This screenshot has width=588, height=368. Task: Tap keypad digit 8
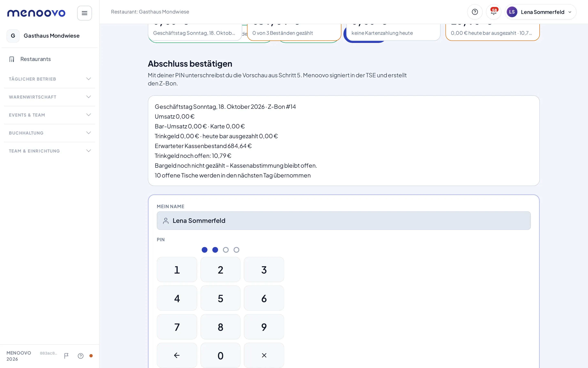pos(220,327)
